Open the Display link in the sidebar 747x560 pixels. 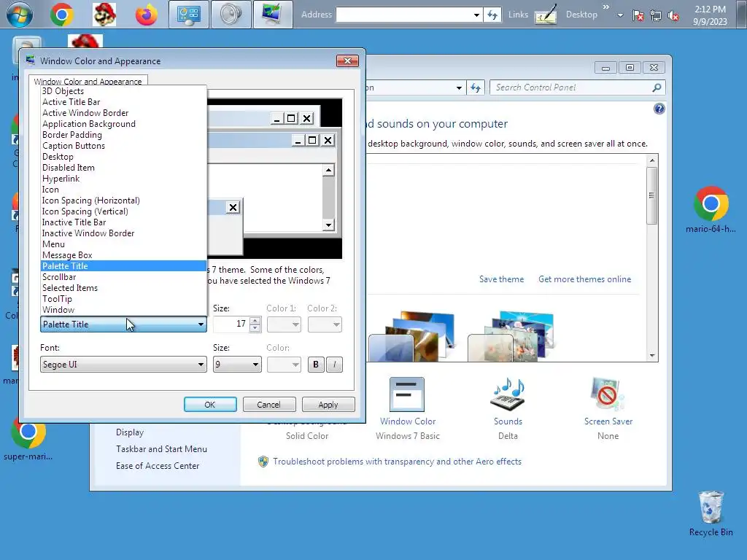[130, 432]
